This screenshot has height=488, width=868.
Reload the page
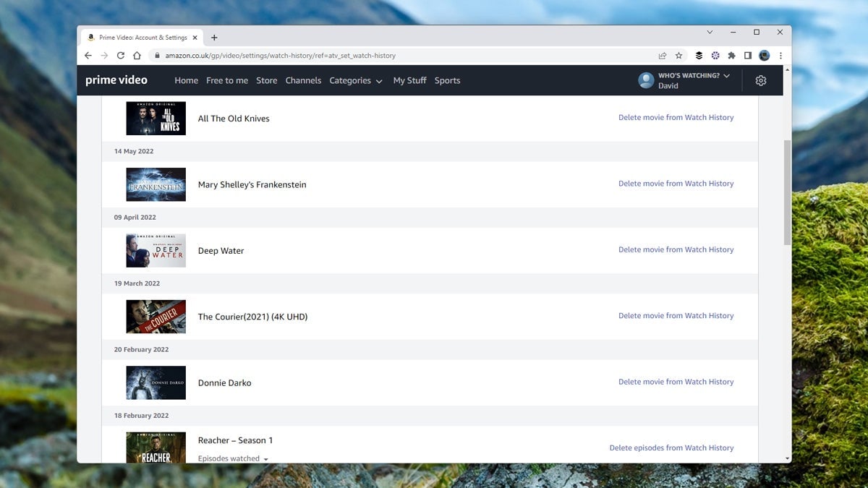coord(120,55)
